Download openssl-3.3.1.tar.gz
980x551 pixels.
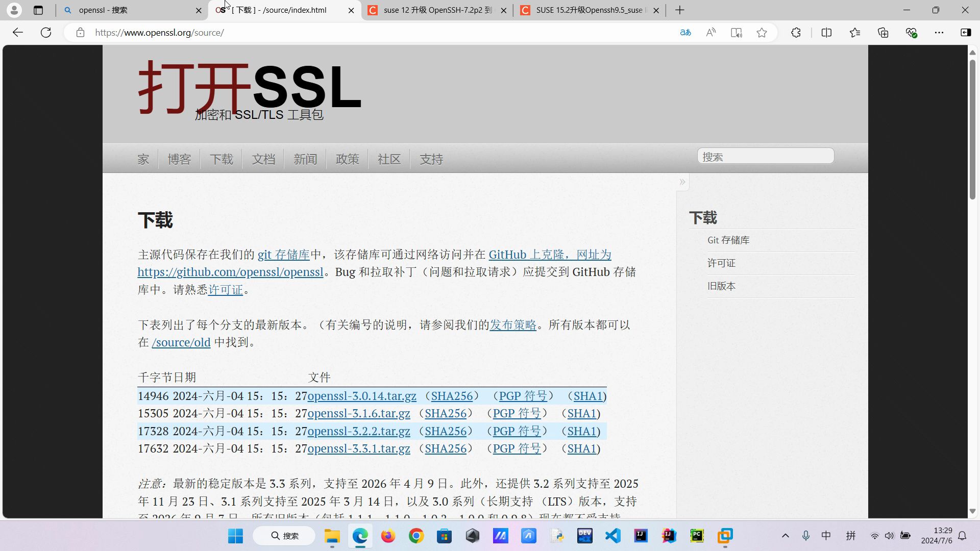tap(359, 448)
